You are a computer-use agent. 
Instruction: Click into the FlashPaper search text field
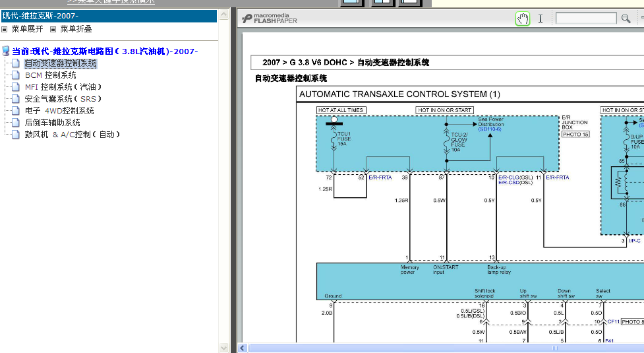586,18
